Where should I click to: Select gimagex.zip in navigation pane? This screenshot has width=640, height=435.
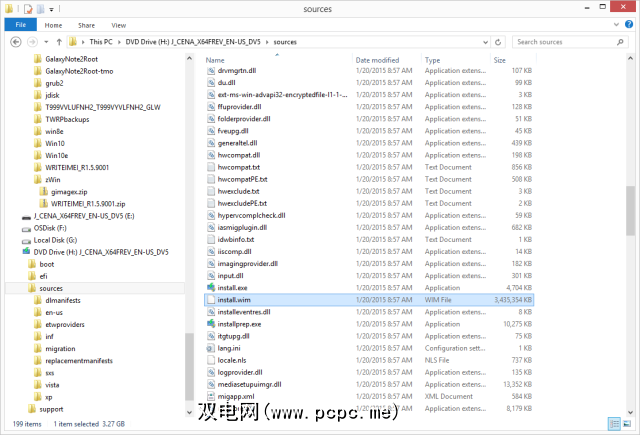(x=69, y=192)
